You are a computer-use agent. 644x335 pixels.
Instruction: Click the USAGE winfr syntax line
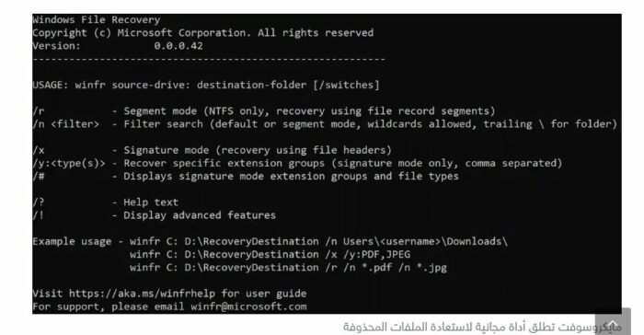click(x=206, y=85)
